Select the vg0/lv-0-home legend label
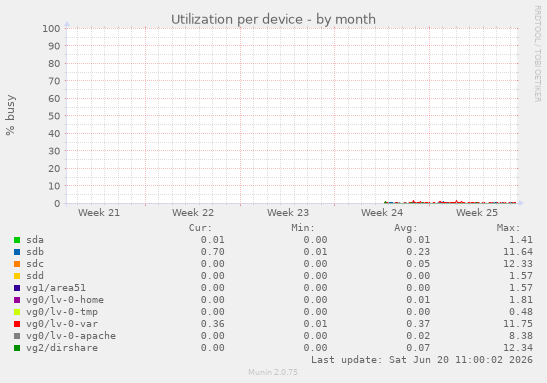This screenshot has height=383, width=547. (65, 300)
